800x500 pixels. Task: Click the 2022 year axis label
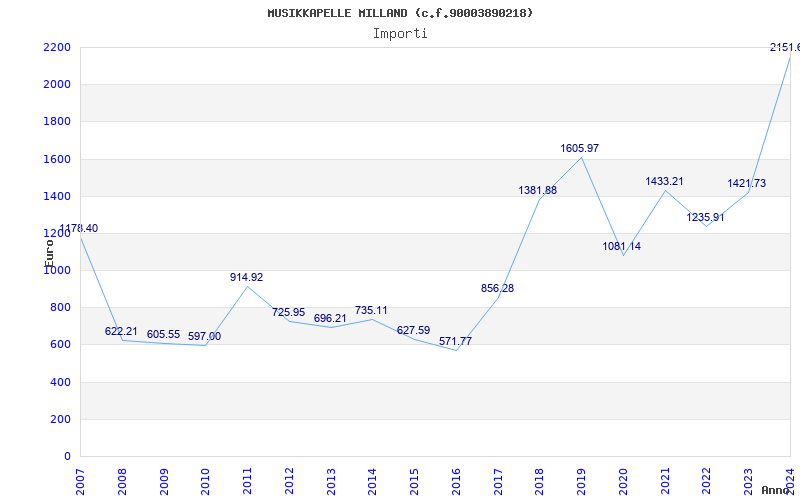pyautogui.click(x=707, y=482)
